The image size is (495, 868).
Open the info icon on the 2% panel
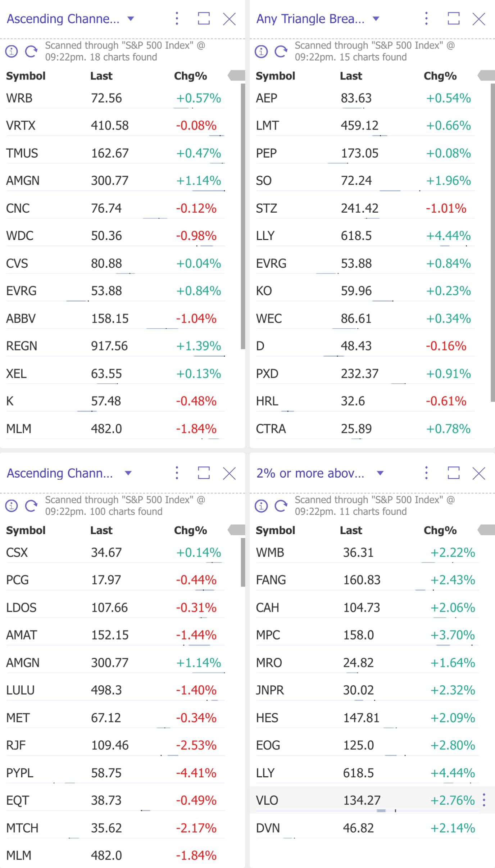262,505
